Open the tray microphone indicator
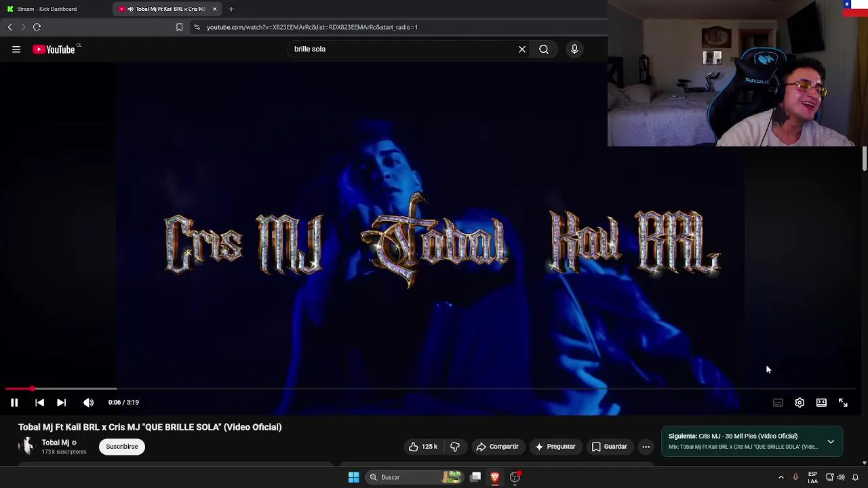 pos(795,477)
